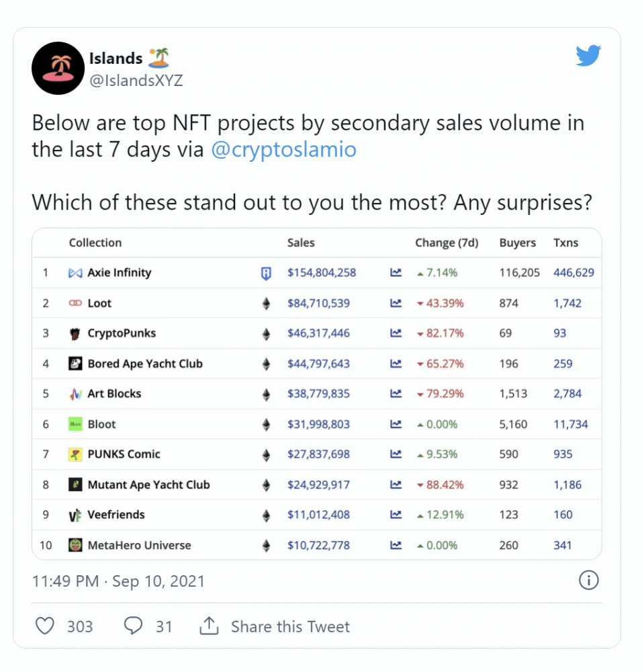Open the chart icon for CryptoPunks
The width and height of the screenshot is (642, 672).
pos(396,333)
